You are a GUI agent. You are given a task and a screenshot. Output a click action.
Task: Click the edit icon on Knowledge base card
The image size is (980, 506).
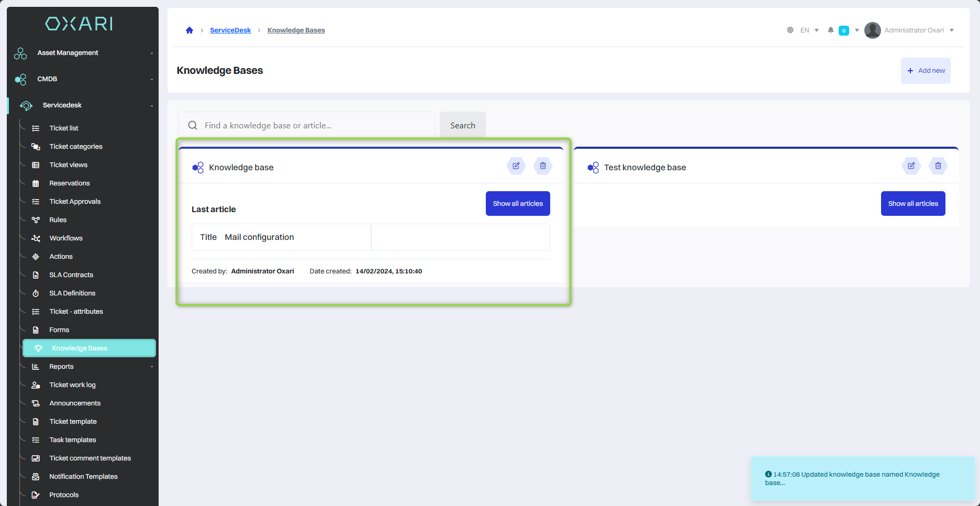click(x=516, y=166)
